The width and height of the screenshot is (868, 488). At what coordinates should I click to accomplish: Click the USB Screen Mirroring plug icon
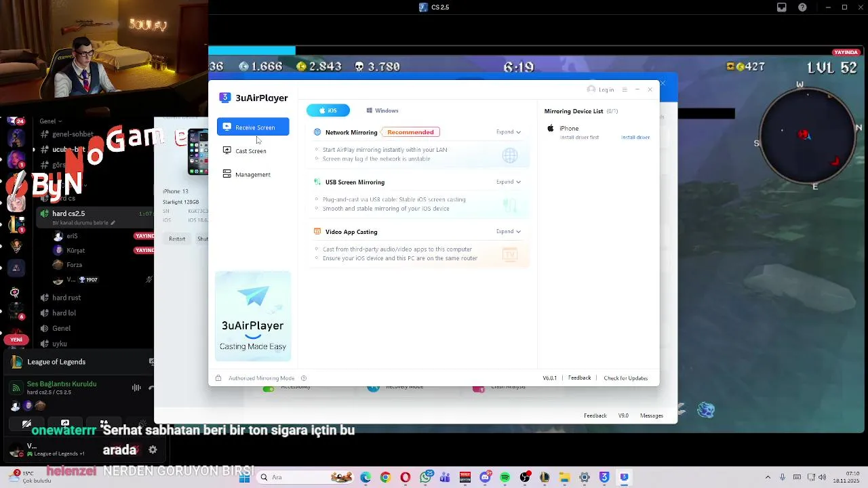pyautogui.click(x=509, y=205)
